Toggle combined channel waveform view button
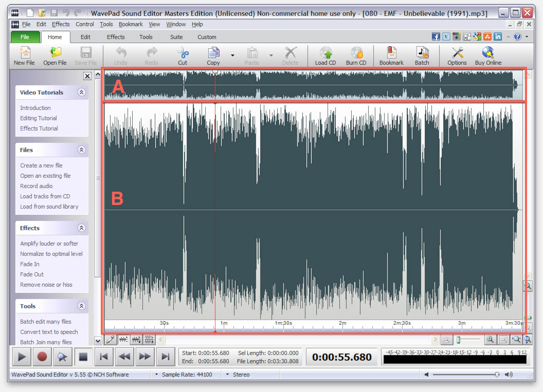The height and width of the screenshot is (392, 543). (x=123, y=340)
